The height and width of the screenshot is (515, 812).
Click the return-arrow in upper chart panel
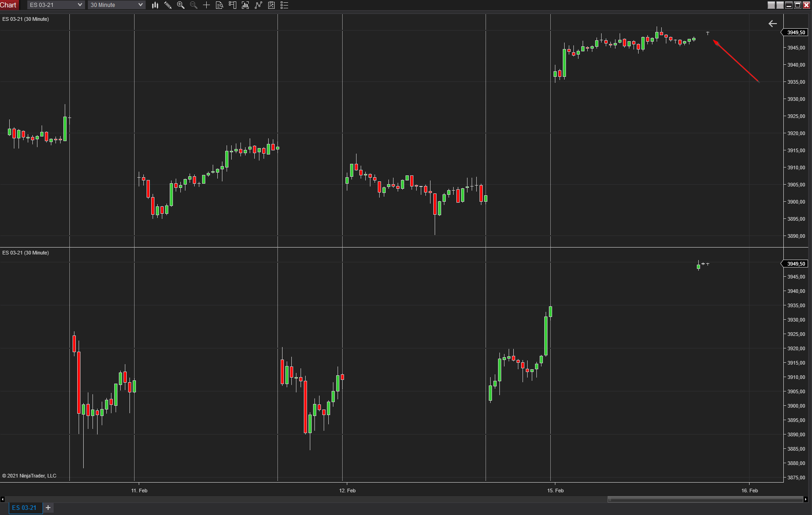[772, 24]
